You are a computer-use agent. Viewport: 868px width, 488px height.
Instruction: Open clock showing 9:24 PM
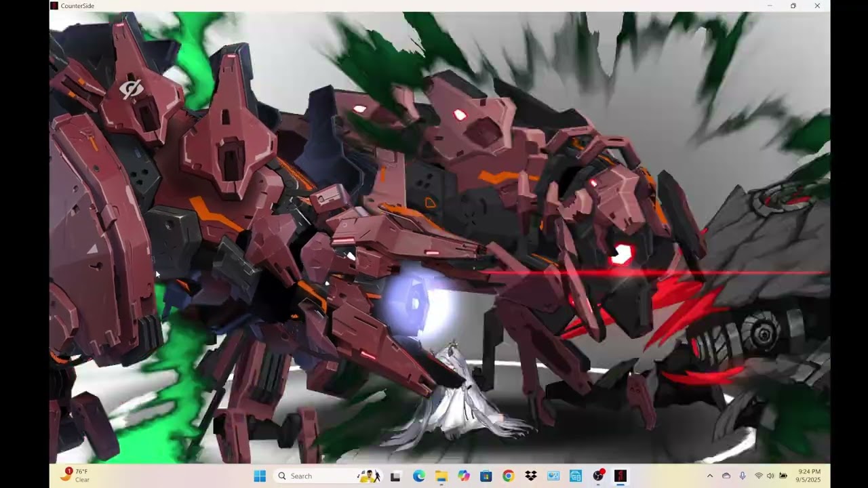[809, 475]
